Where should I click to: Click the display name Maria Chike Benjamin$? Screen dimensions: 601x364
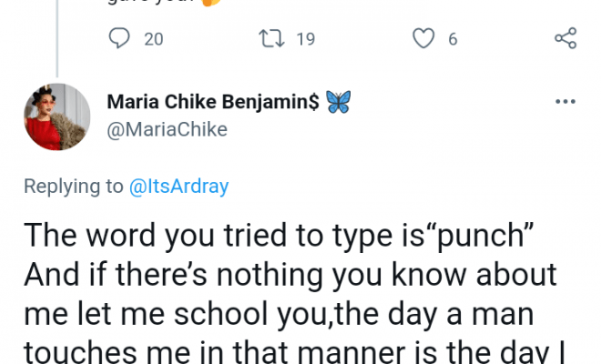tap(213, 104)
